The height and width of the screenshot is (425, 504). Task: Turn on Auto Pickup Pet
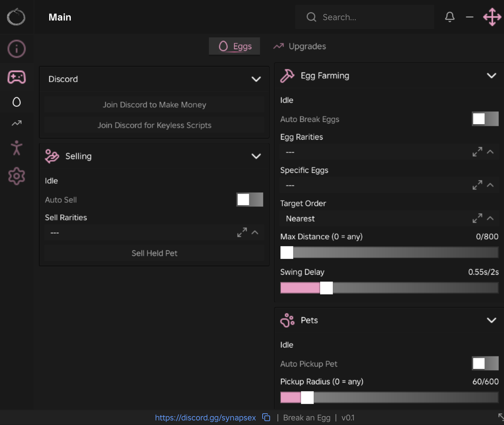(x=485, y=363)
